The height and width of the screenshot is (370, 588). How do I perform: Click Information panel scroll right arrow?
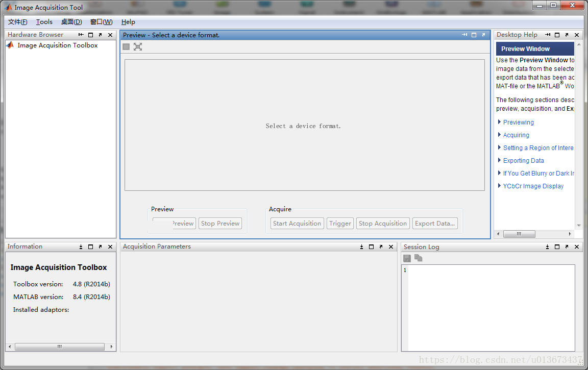point(111,347)
